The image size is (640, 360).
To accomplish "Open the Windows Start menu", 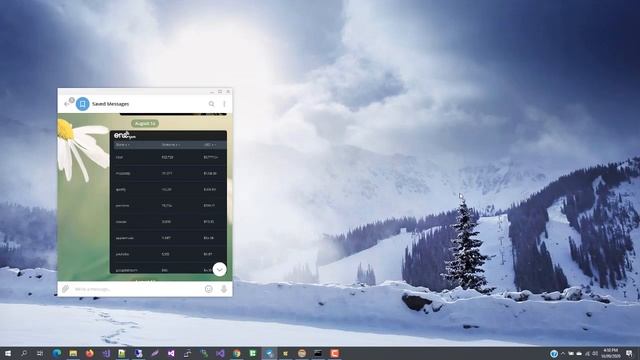I will [7, 353].
